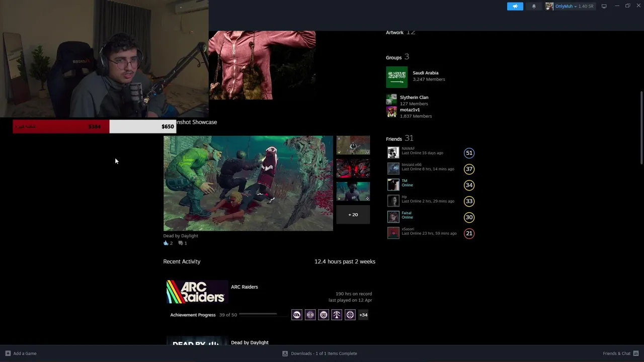The height and width of the screenshot is (362, 644).
Task: Click the level 21 badge
Action: 469,233
